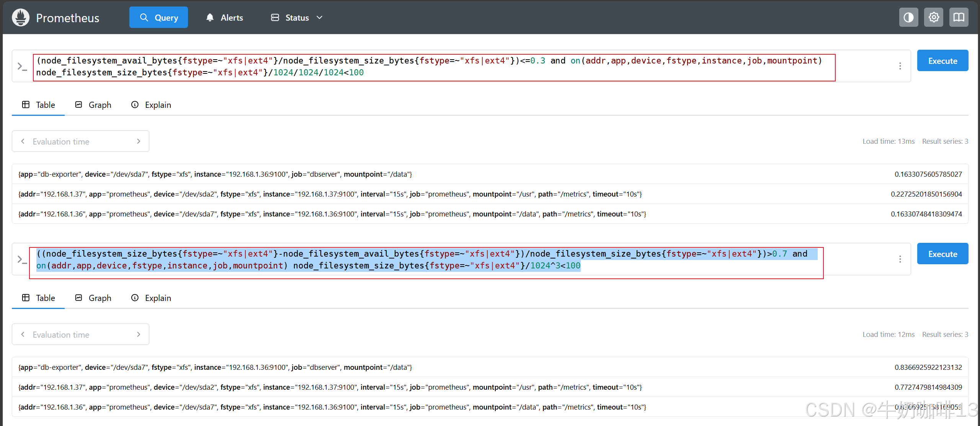Toggle the dark/light theme icon
Image resolution: width=980 pixels, height=426 pixels.
[908, 18]
